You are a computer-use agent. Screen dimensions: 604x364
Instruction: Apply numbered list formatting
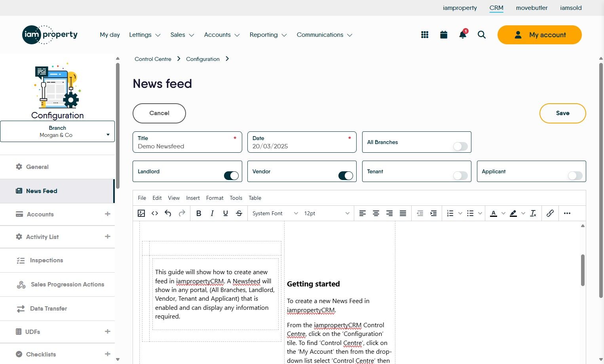pos(450,213)
